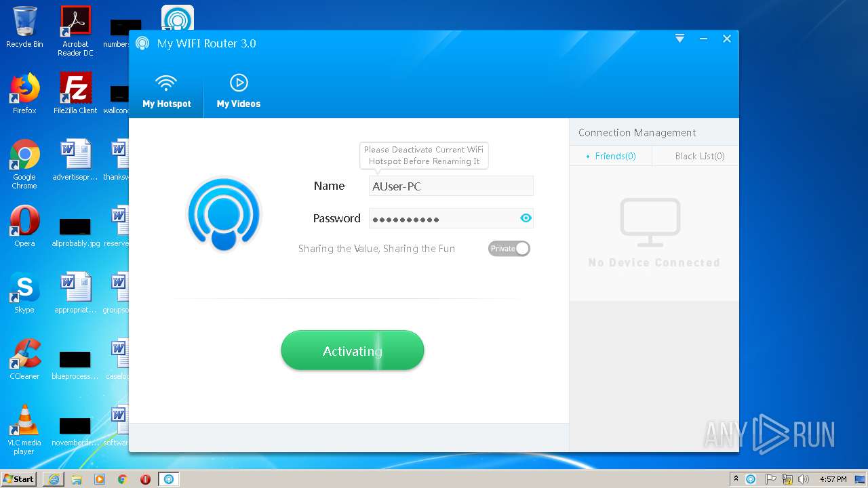
Task: Click the Connection Management heading
Action: pyautogui.click(x=637, y=132)
